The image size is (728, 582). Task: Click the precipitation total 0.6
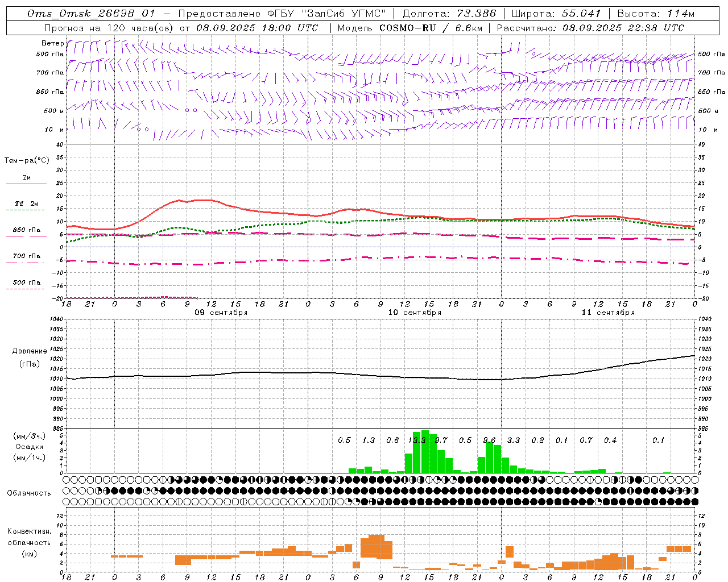(392, 440)
